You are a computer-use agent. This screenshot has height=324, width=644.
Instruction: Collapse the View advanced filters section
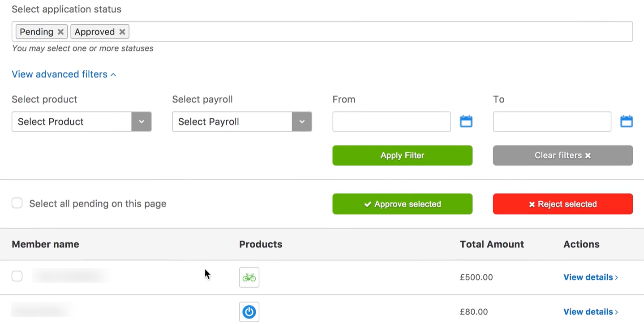[x=64, y=74]
